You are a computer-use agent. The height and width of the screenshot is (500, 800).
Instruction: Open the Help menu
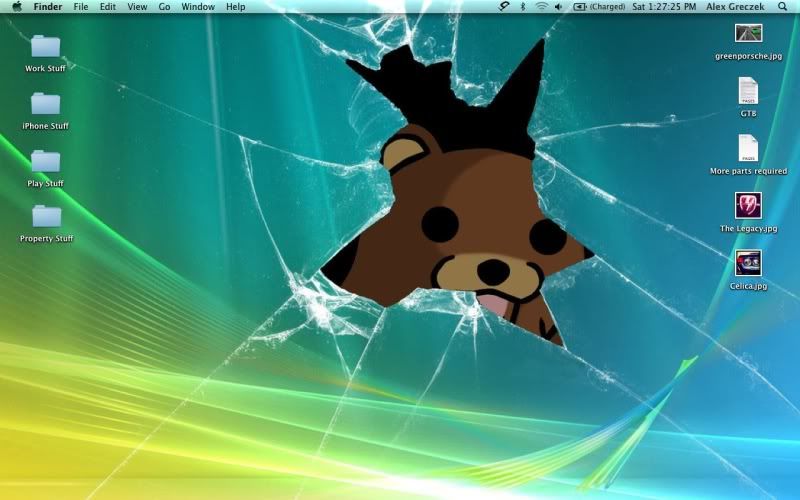[236, 7]
